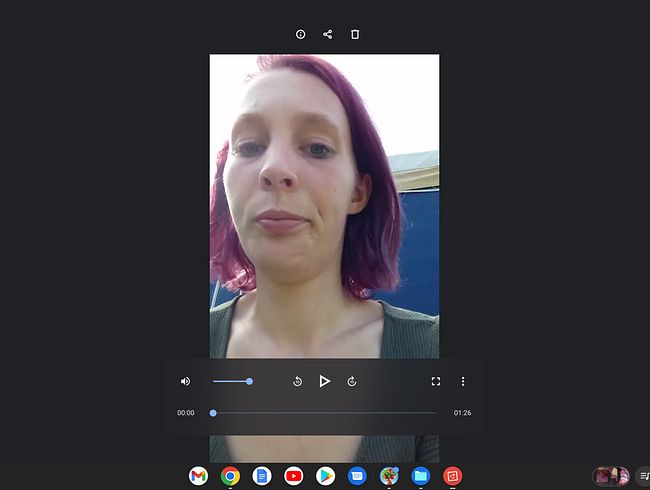
Task: Open the Messages app in the shelf
Action: (357, 476)
